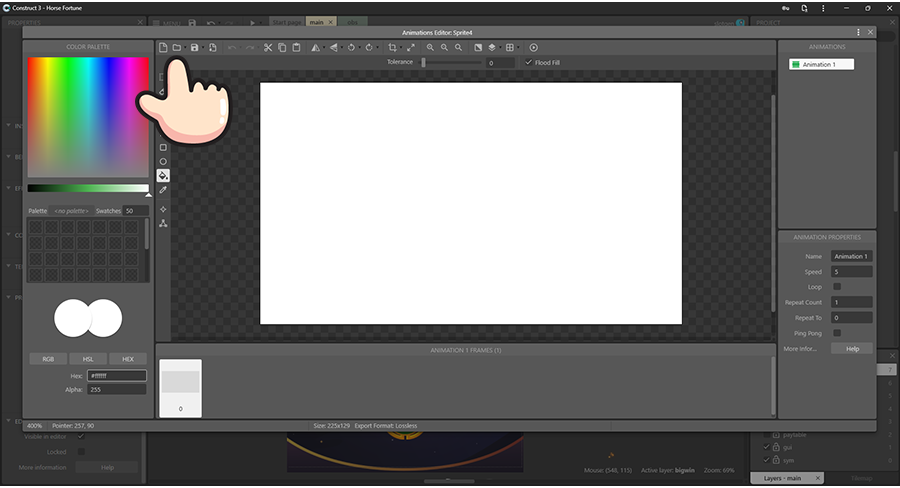The width and height of the screenshot is (900, 488).
Task: Click the Save image icon
Action: point(194,47)
